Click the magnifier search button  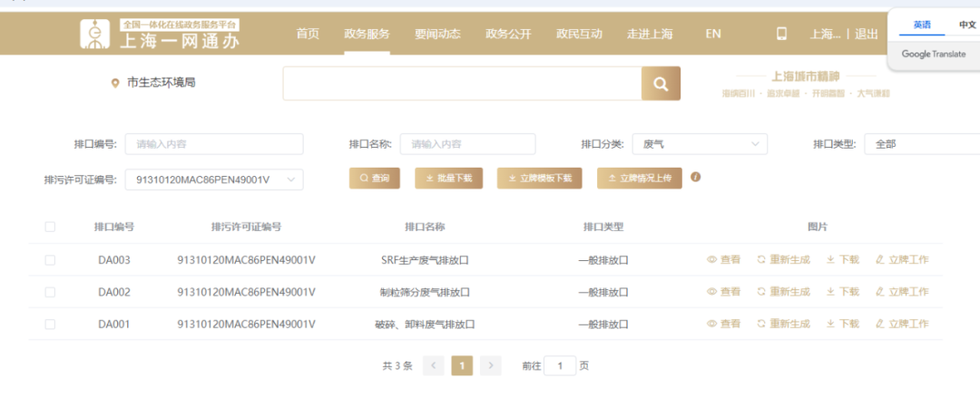pyautogui.click(x=661, y=83)
